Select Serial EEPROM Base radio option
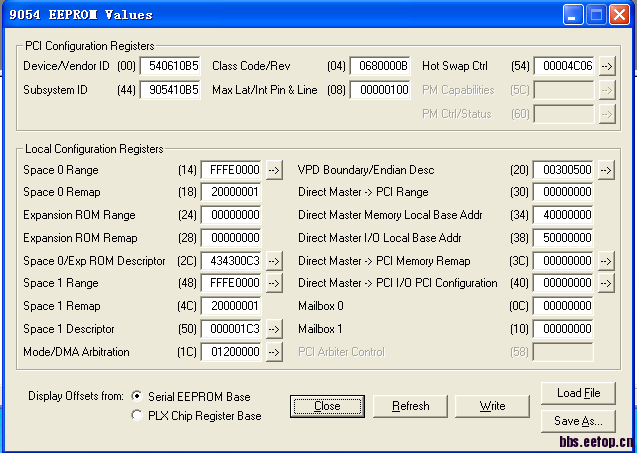 pyautogui.click(x=137, y=396)
